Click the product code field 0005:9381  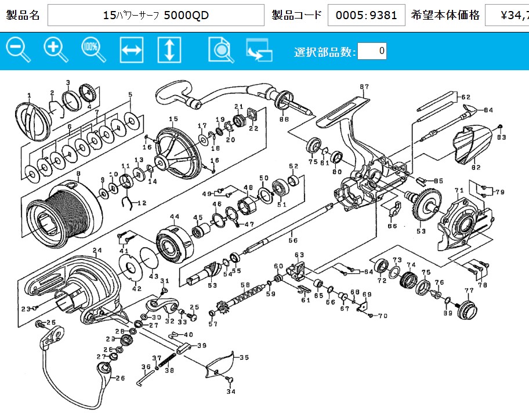(x=367, y=15)
